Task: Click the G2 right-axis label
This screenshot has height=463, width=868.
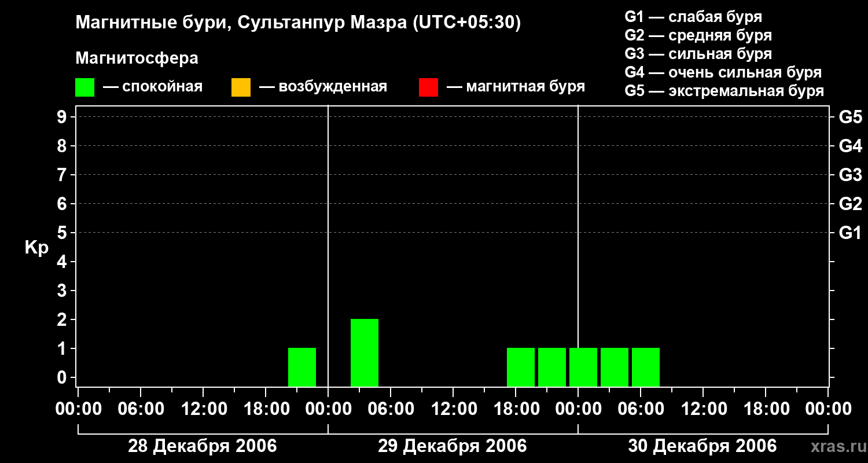Action: 851,204
